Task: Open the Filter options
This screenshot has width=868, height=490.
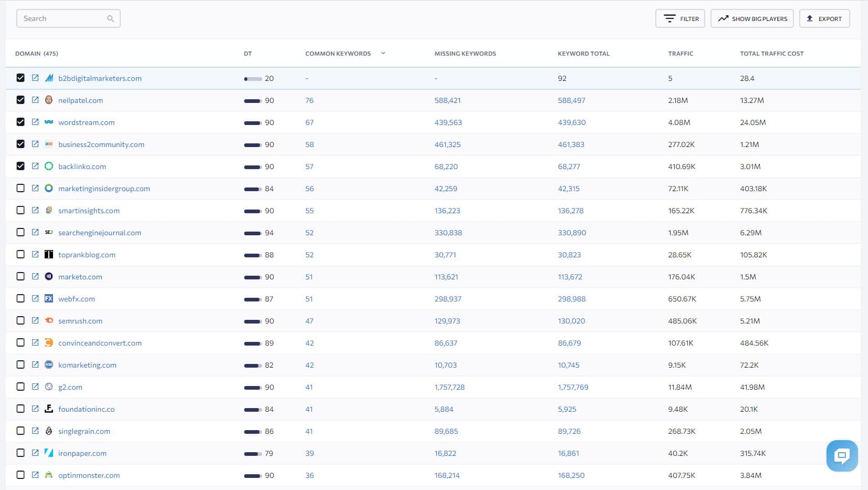Action: (x=681, y=18)
